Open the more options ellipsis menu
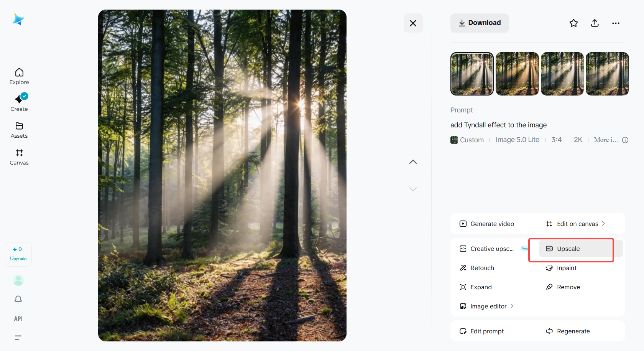The width and height of the screenshot is (644, 351). (616, 23)
